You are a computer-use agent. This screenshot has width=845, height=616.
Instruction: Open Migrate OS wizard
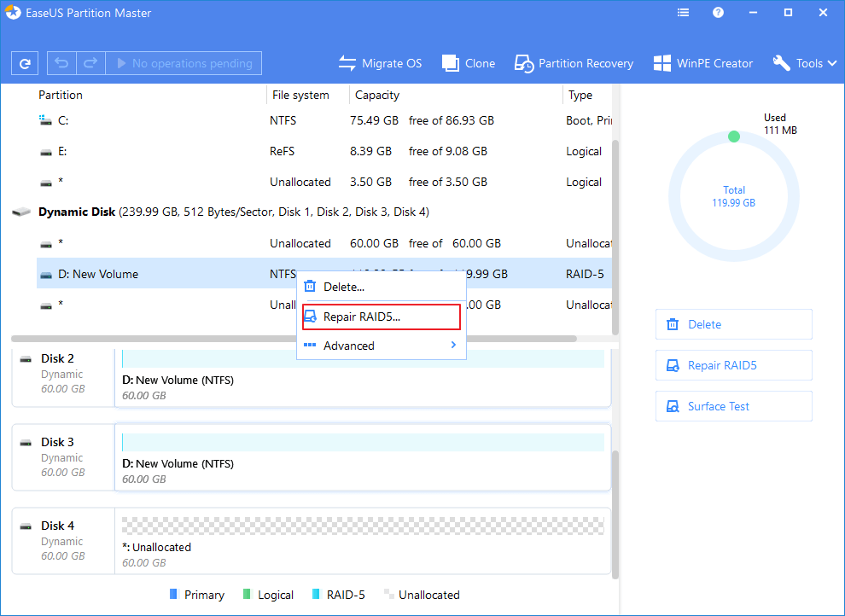tap(380, 63)
